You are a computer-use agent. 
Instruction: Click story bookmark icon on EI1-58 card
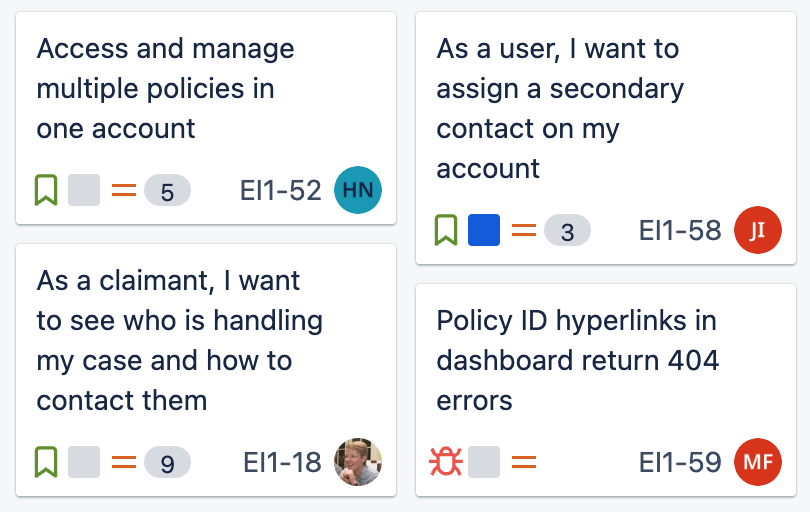(x=446, y=231)
